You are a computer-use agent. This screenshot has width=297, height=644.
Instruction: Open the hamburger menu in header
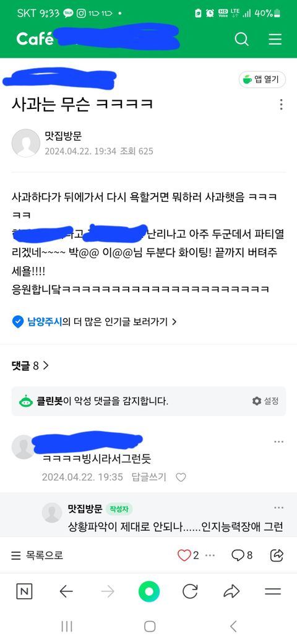click(275, 39)
